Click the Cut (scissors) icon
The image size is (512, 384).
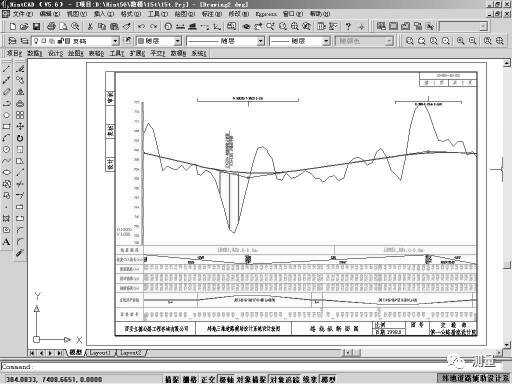pos(90,26)
